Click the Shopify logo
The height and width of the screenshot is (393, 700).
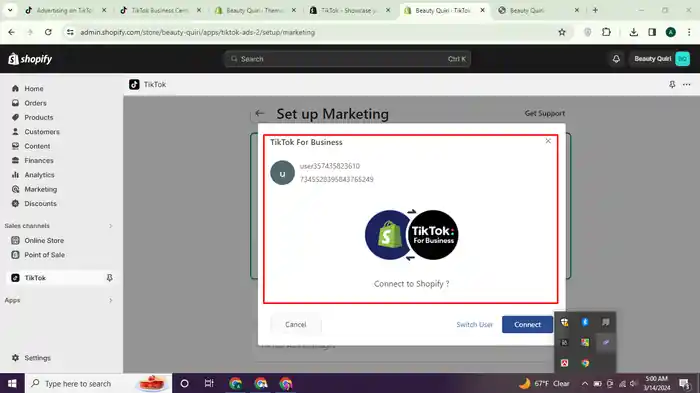pos(30,59)
